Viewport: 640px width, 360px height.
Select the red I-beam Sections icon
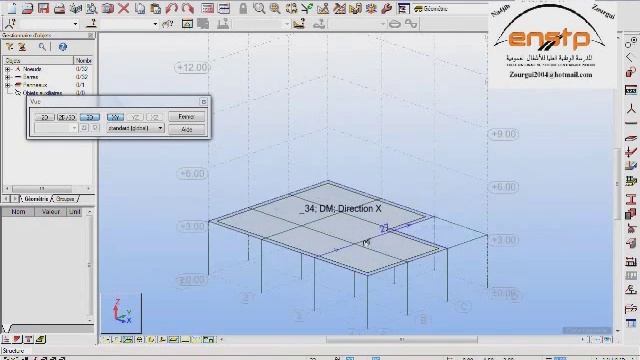click(x=631, y=199)
